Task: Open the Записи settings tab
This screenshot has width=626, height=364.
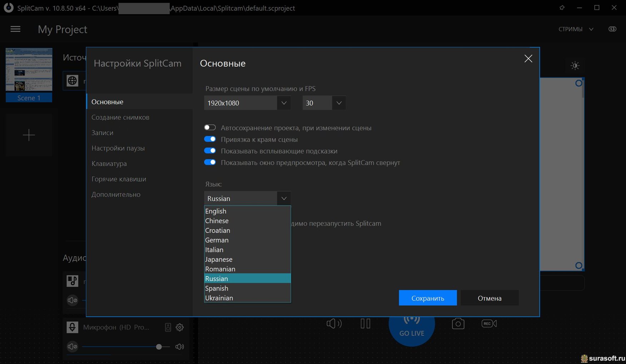Action: (x=139, y=132)
